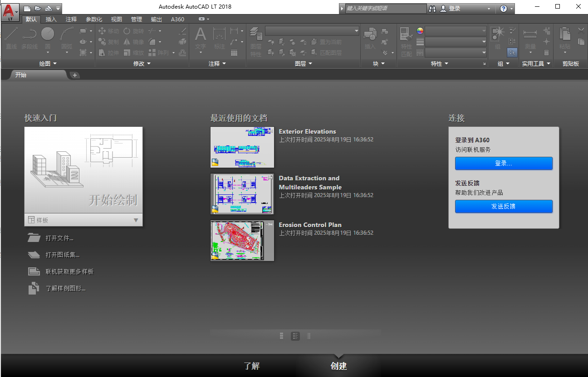588x377 pixels.
Task: Insert a block via the 插入 icon
Action: pos(371,36)
